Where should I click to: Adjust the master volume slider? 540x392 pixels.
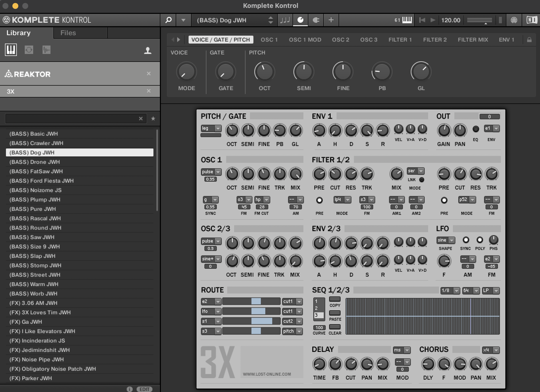tap(479, 20)
